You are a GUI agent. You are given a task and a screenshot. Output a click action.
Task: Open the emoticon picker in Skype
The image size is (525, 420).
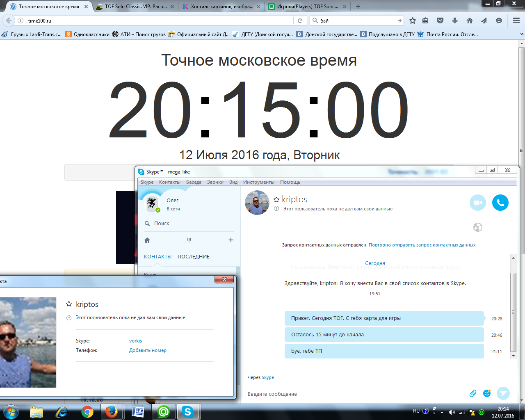(x=487, y=393)
